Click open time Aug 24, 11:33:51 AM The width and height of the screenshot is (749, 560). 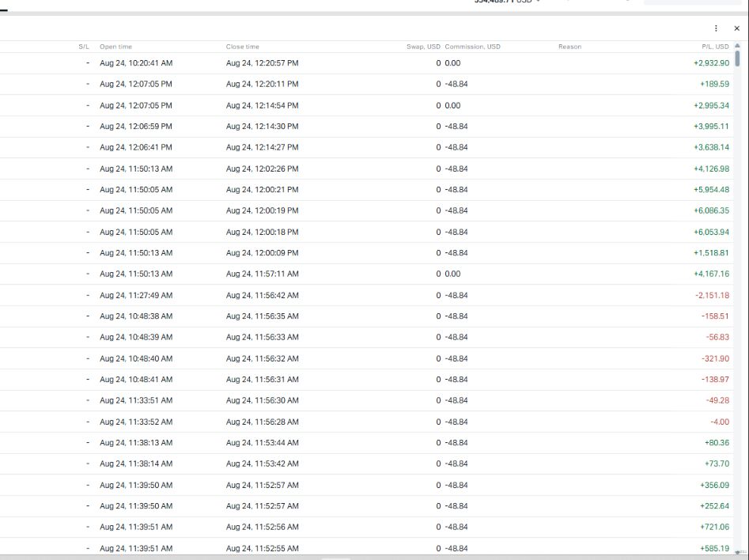tap(136, 401)
